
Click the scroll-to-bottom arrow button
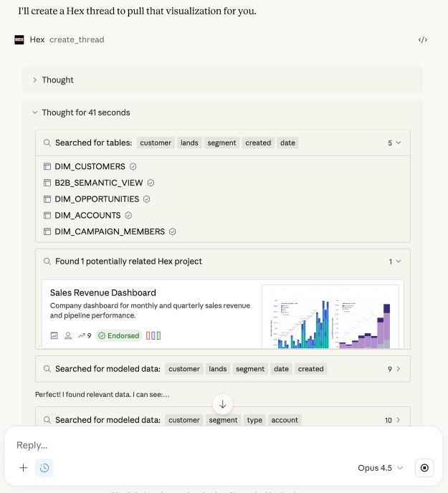pyautogui.click(x=223, y=404)
